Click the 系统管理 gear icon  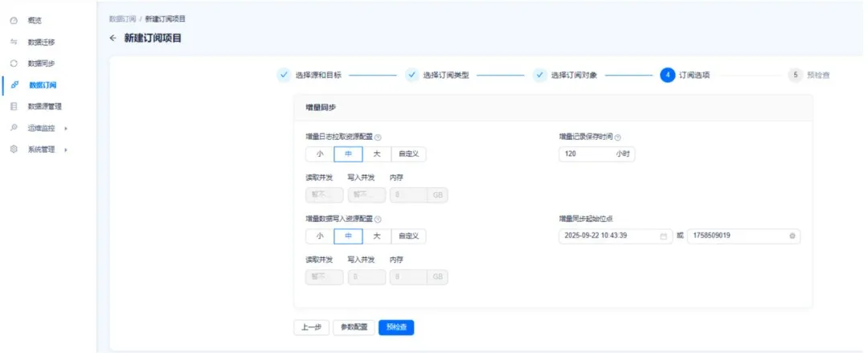click(x=14, y=149)
